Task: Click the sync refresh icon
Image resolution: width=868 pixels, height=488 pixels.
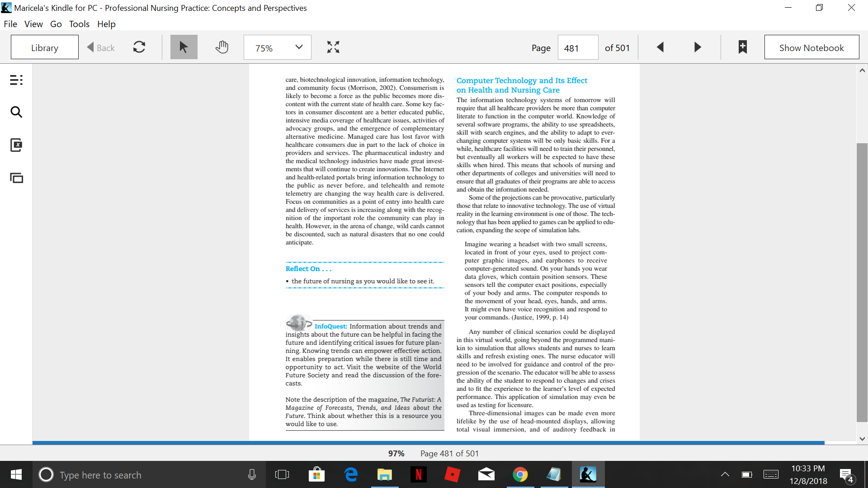Action: [x=139, y=47]
